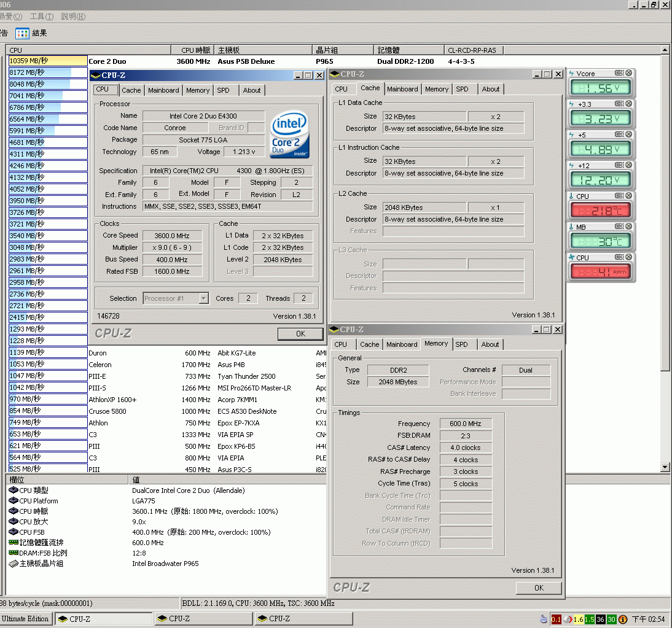This screenshot has height=628, width=672.
Task: Click the 記憶體匯流排 memory icon in field list
Action: (14, 542)
